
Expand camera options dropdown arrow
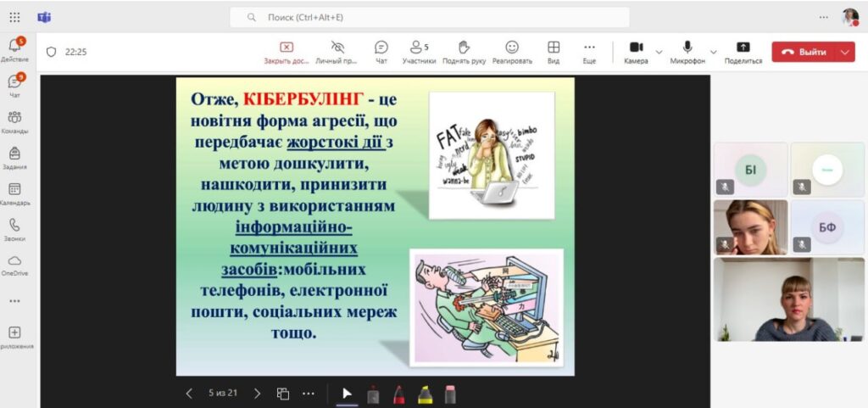tap(659, 52)
